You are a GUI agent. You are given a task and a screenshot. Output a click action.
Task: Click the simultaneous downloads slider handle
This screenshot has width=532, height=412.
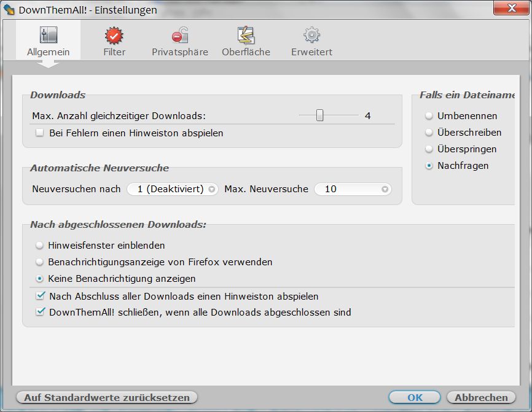[x=319, y=115]
